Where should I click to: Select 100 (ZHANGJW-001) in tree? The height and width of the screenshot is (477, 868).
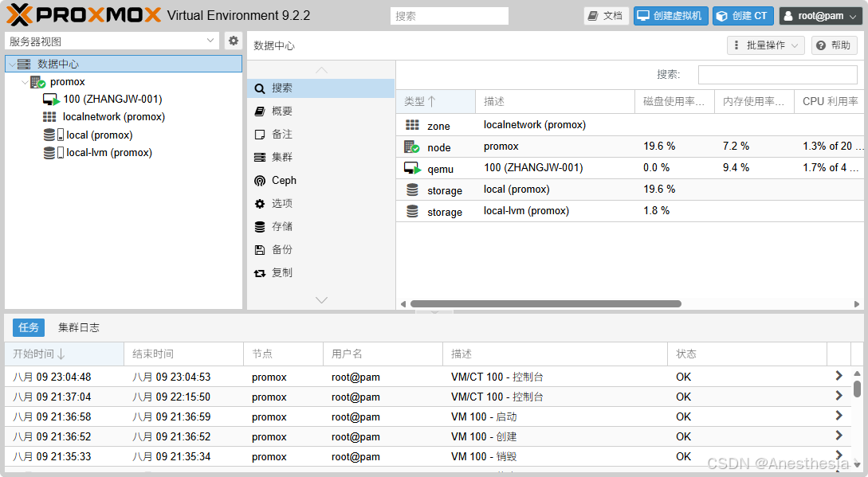tap(112, 99)
